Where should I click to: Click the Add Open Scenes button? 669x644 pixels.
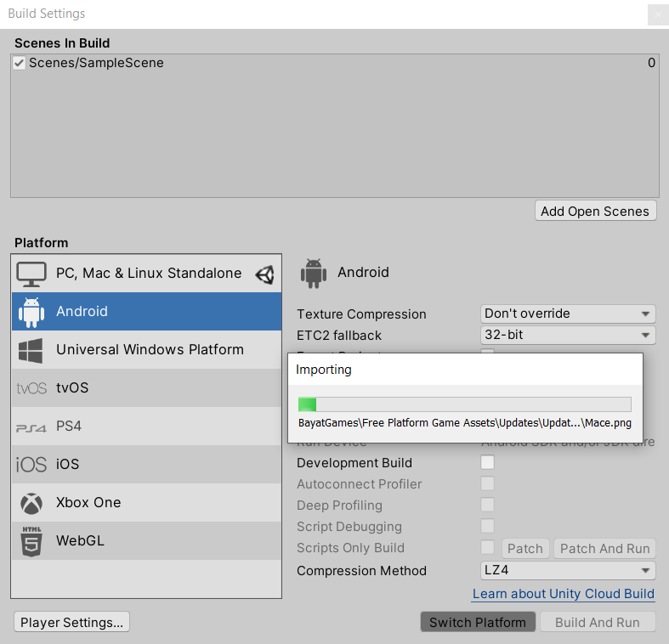pyautogui.click(x=595, y=211)
